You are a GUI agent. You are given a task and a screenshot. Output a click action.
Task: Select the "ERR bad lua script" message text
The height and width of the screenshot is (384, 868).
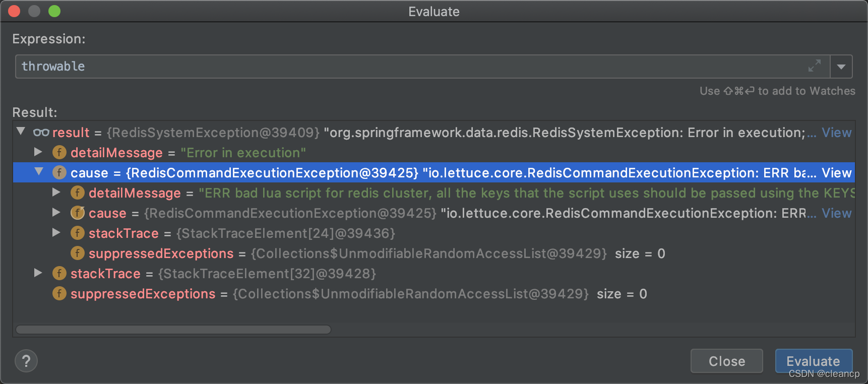tap(527, 193)
